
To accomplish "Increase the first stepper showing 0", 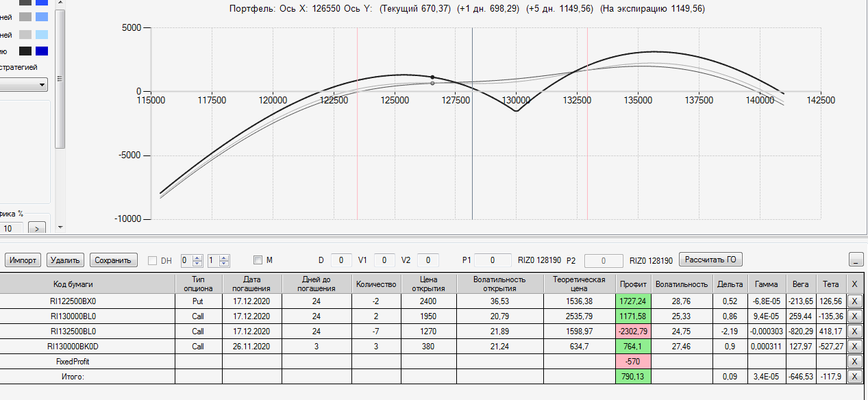I will coord(198,258).
